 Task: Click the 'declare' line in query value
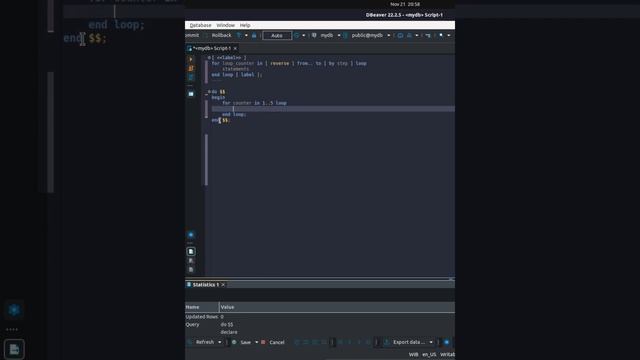(229, 332)
